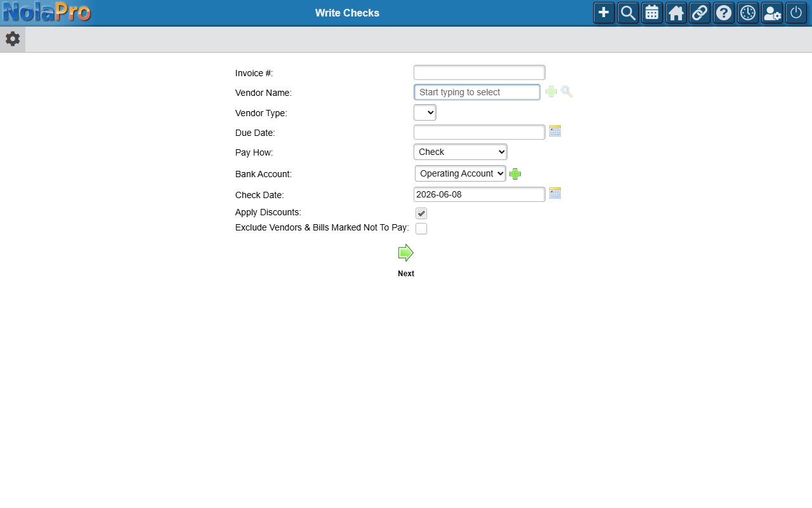Click the chain link icon in toolbar
812x508 pixels.
pos(700,13)
